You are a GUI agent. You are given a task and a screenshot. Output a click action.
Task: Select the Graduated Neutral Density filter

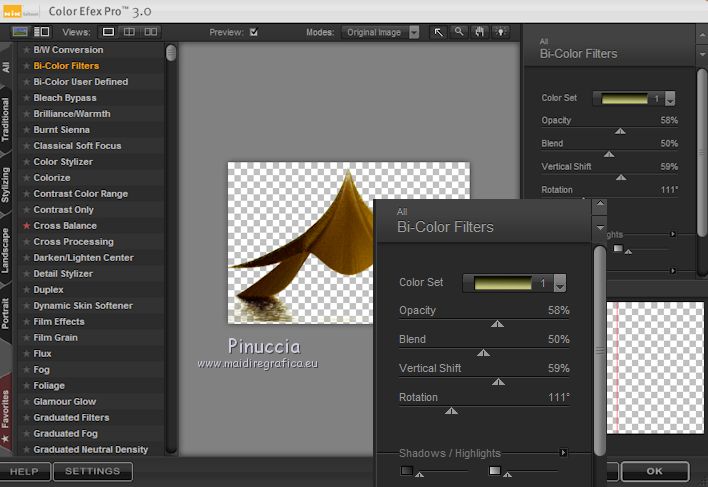tap(91, 450)
